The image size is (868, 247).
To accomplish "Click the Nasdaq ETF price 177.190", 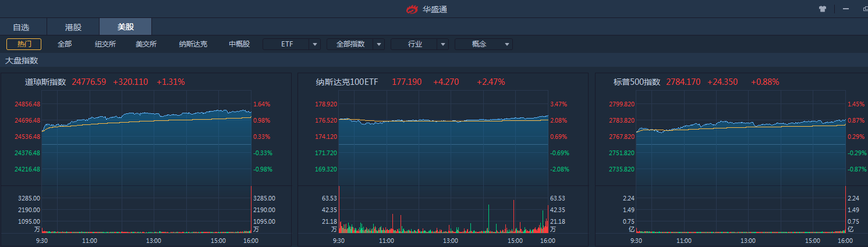I will pos(407,82).
